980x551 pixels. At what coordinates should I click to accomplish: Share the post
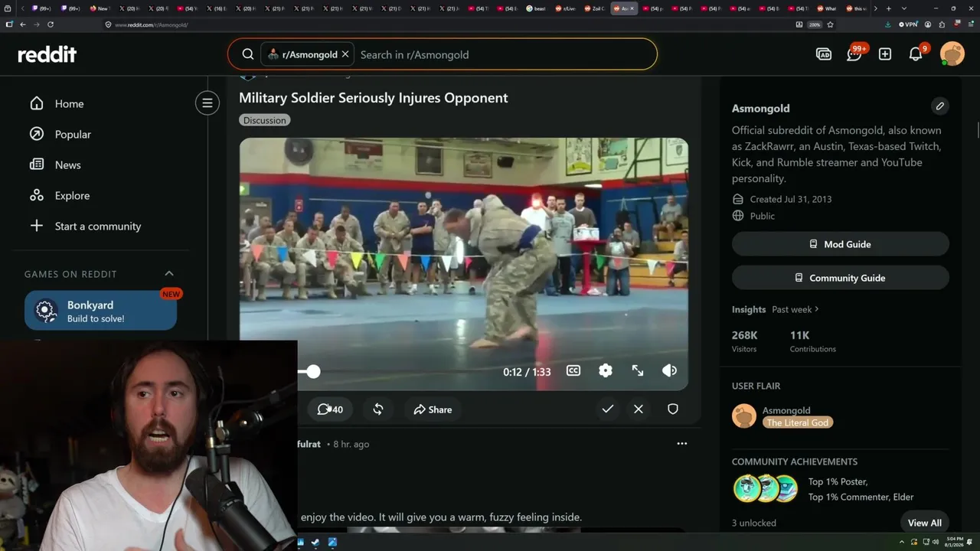coord(433,409)
